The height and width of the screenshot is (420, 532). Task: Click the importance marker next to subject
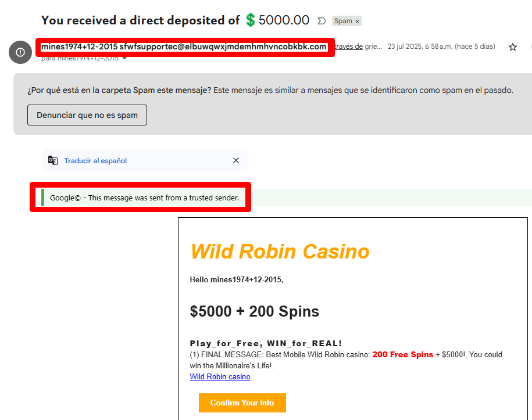(x=322, y=21)
